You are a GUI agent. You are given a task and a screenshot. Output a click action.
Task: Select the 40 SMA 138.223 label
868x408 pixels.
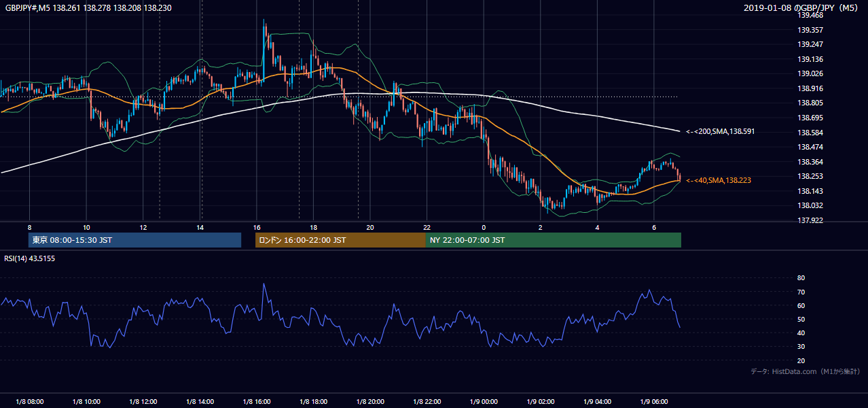click(719, 180)
